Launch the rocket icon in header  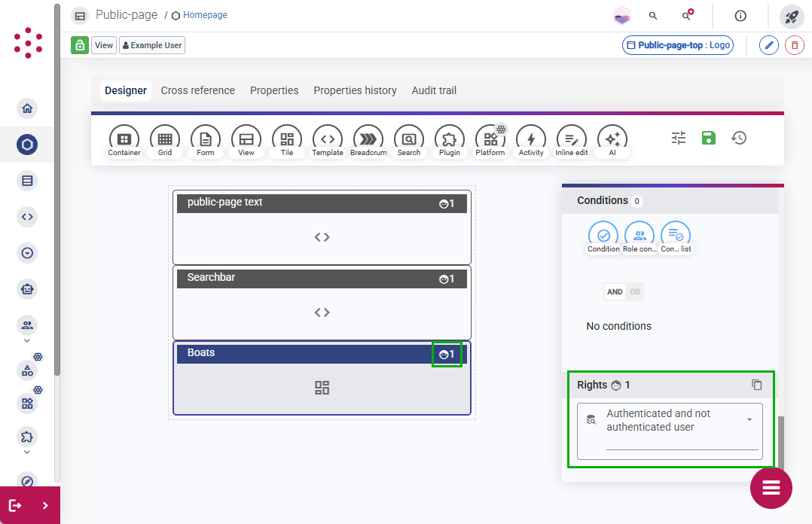(x=792, y=16)
